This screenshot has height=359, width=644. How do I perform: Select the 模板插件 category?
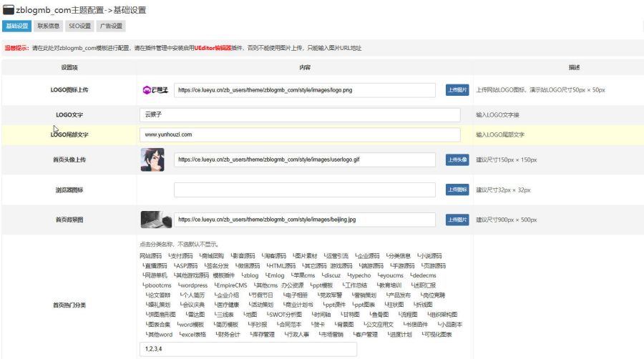[224, 276]
